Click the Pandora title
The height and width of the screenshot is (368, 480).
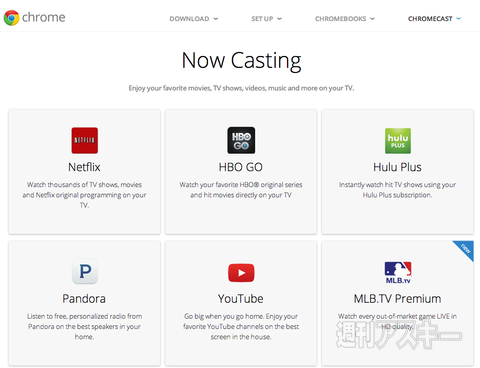(x=84, y=299)
